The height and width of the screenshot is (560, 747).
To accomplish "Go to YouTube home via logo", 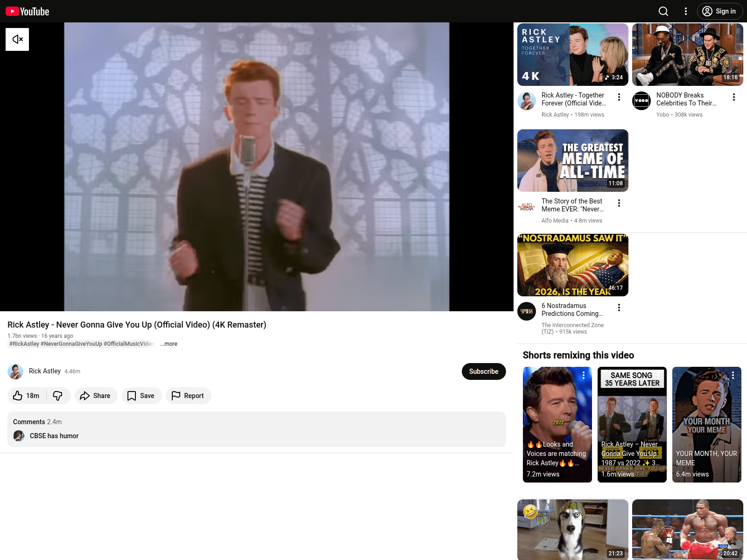I will point(28,11).
